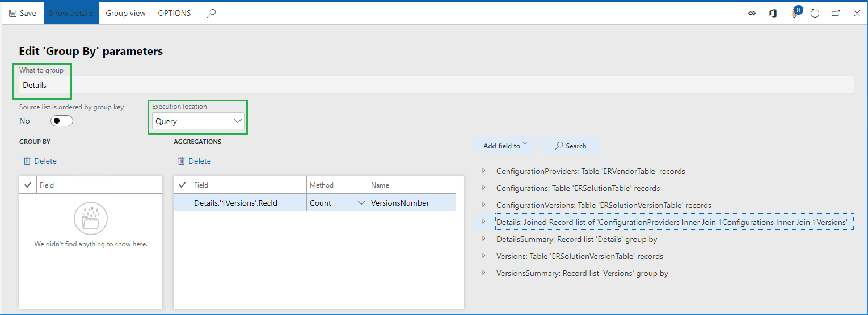Toggle Source list is ordered by group key

pos(61,121)
